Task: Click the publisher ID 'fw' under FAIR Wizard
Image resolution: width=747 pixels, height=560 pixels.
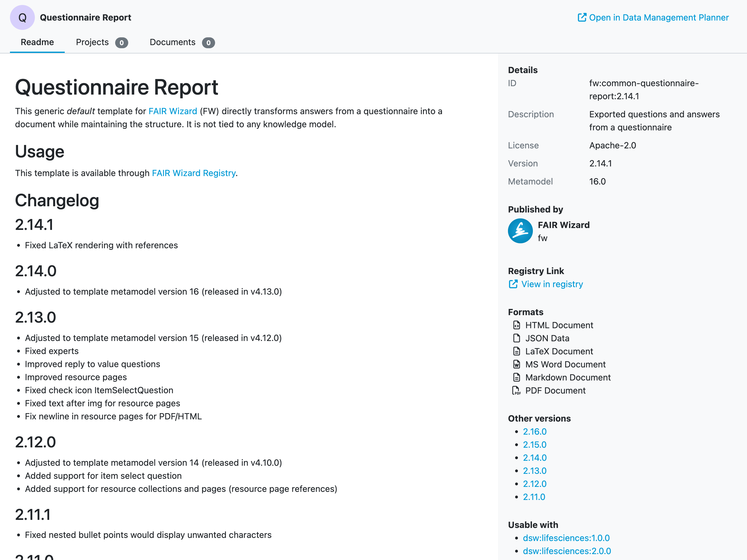Action: (542, 238)
